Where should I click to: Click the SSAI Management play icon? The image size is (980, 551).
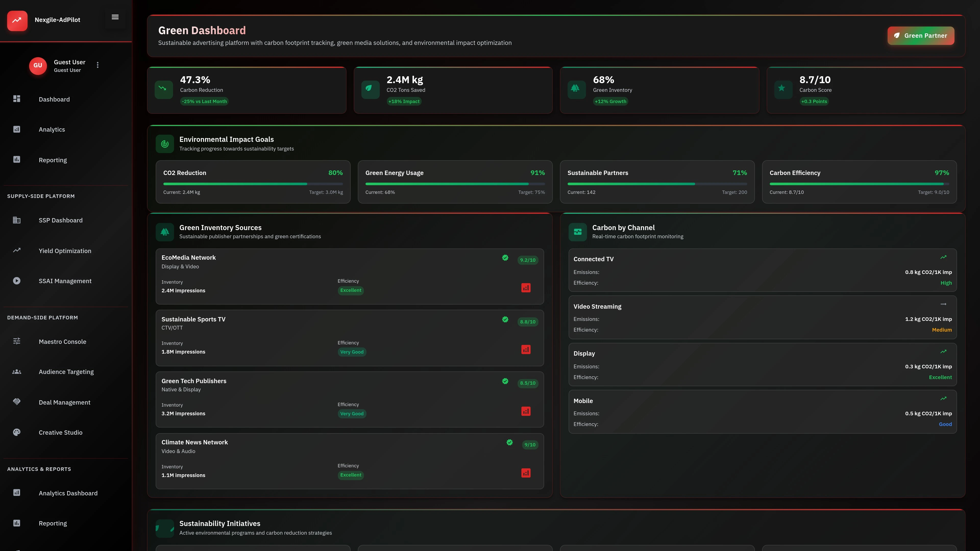pyautogui.click(x=17, y=281)
